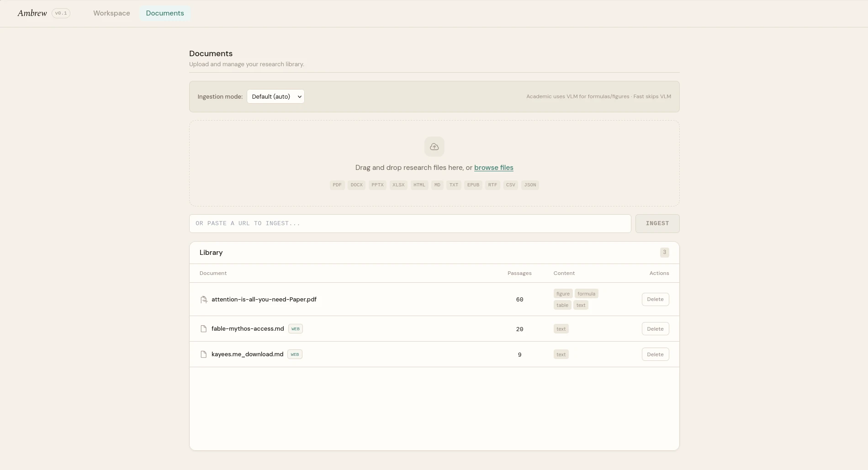Click the XLSX format tag
Viewport: 868px width, 470px height.
pyautogui.click(x=398, y=185)
